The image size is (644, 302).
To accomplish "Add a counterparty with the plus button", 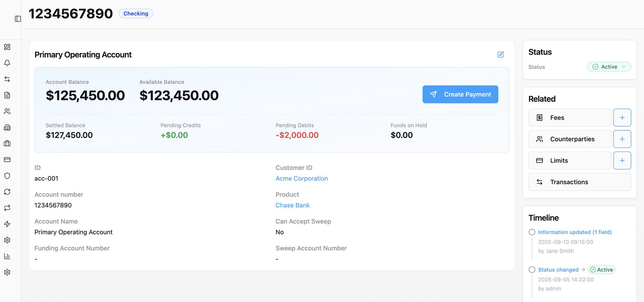I will coord(622,139).
